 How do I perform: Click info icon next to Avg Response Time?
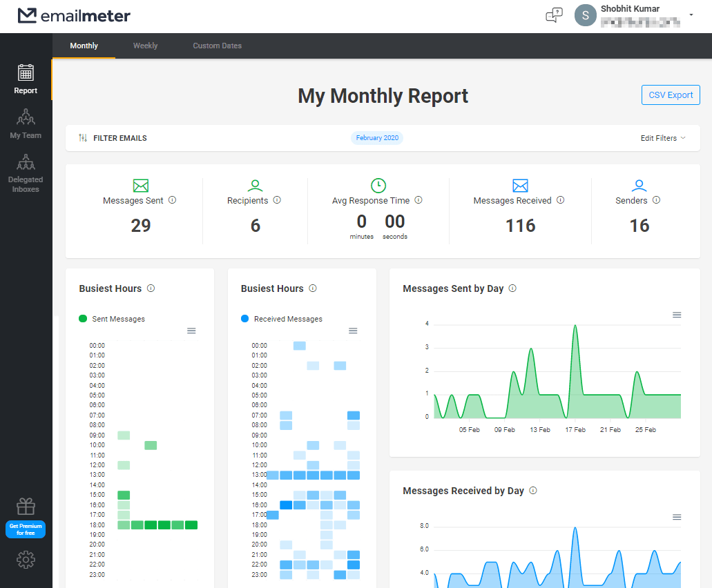[x=418, y=200]
